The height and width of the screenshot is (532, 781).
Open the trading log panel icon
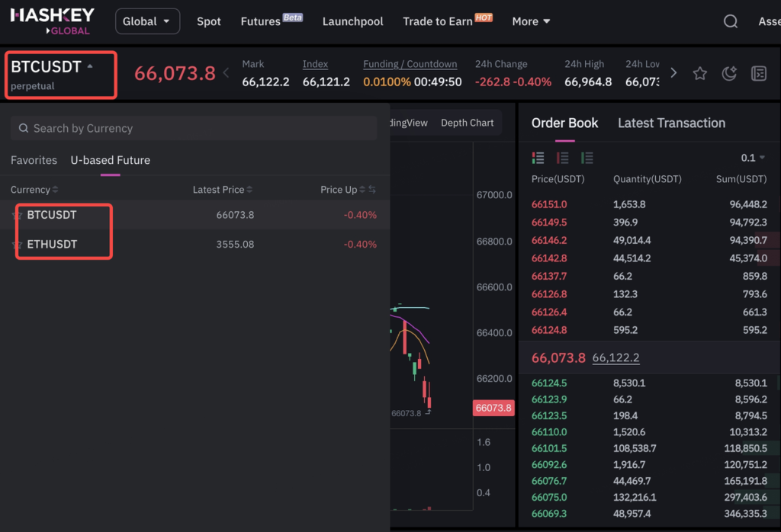(759, 73)
